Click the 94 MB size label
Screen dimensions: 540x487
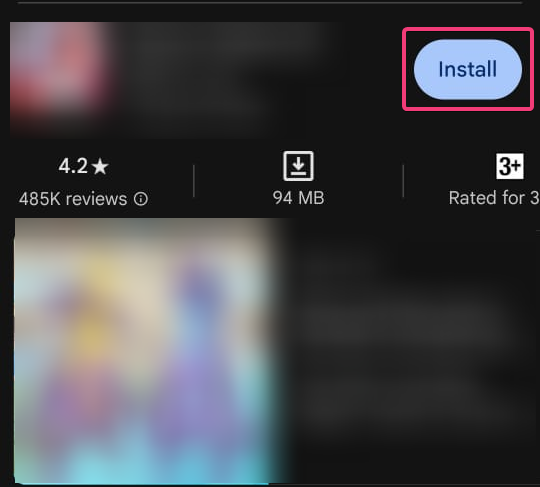(x=298, y=198)
